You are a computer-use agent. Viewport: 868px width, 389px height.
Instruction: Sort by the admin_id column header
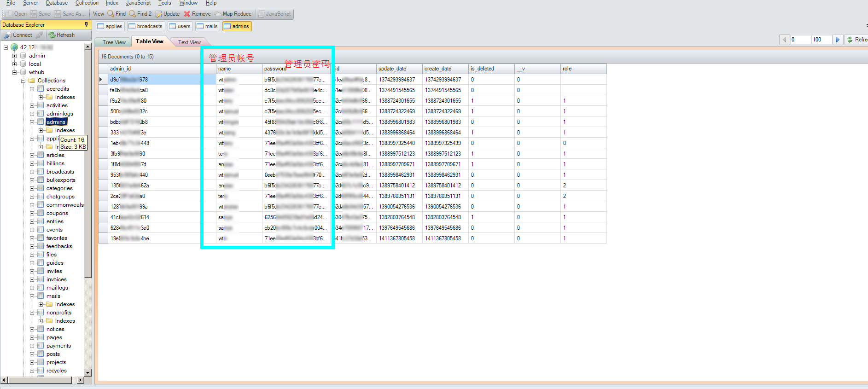click(162, 69)
